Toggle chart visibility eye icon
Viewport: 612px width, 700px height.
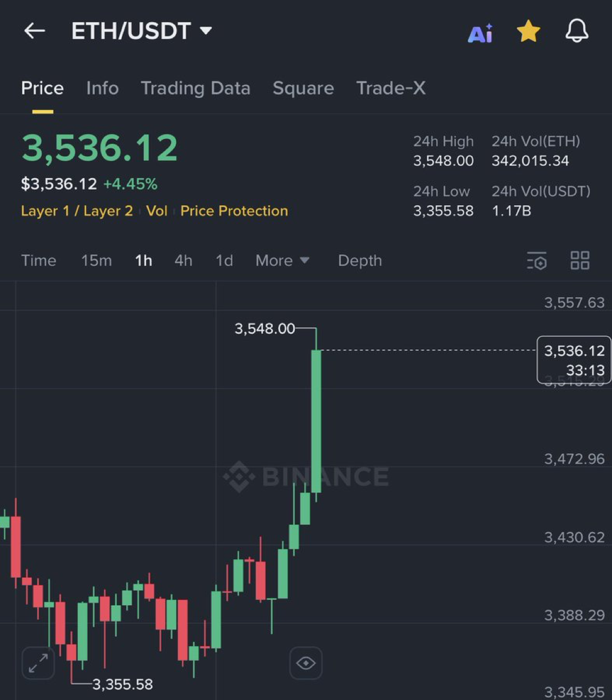coord(305,663)
